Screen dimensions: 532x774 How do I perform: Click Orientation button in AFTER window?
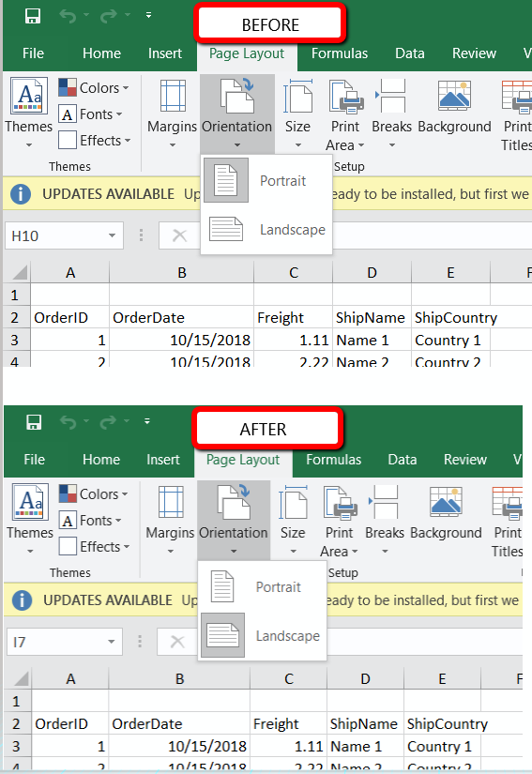[x=234, y=520]
